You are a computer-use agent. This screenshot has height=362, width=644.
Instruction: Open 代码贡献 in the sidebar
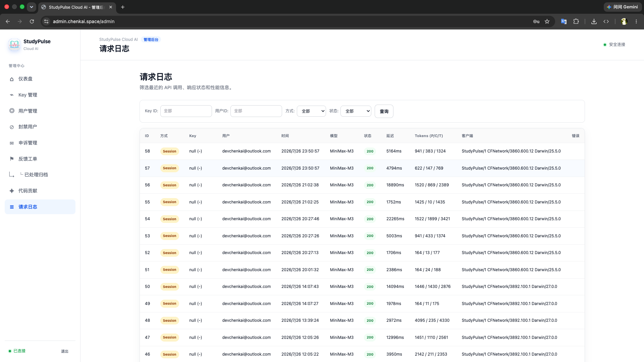click(40, 191)
